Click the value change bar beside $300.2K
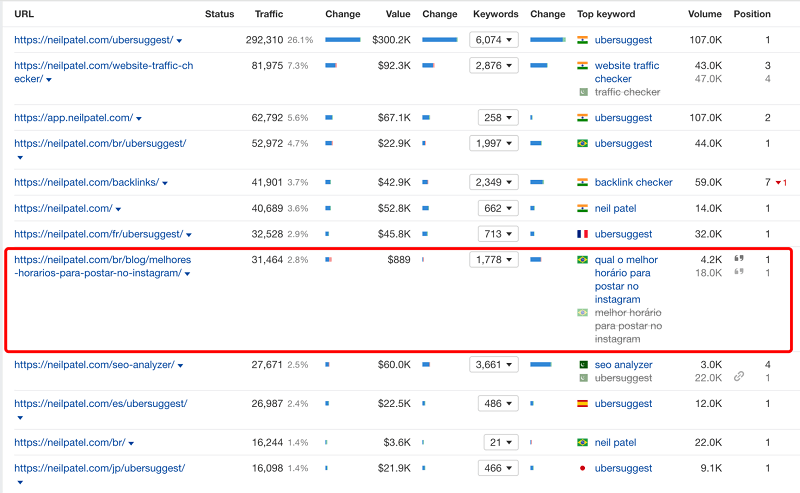The height and width of the screenshot is (493, 800). (x=440, y=40)
